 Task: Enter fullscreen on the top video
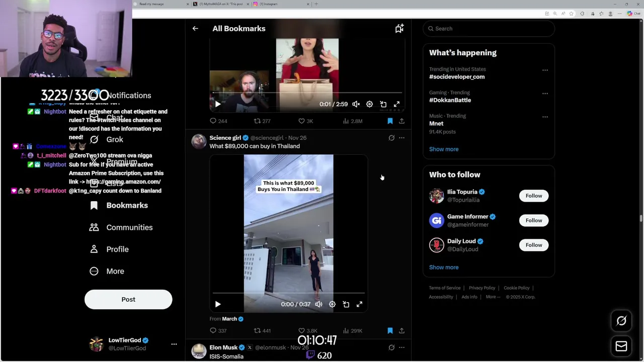pyautogui.click(x=396, y=104)
